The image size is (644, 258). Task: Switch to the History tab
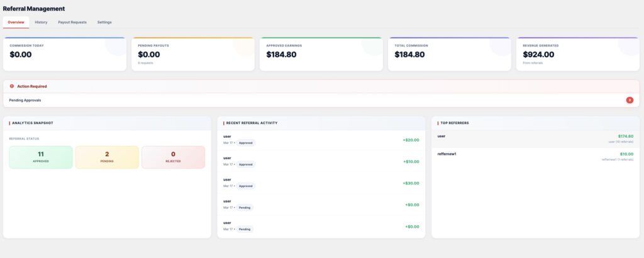[41, 22]
